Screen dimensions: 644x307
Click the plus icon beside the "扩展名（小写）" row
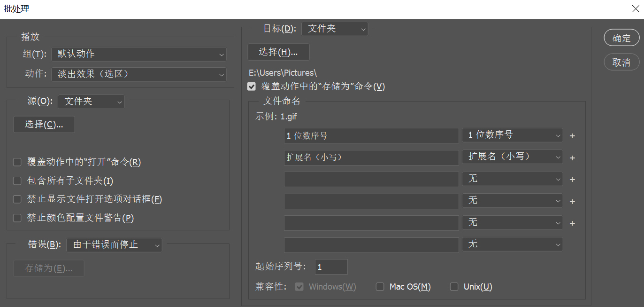tap(572, 158)
